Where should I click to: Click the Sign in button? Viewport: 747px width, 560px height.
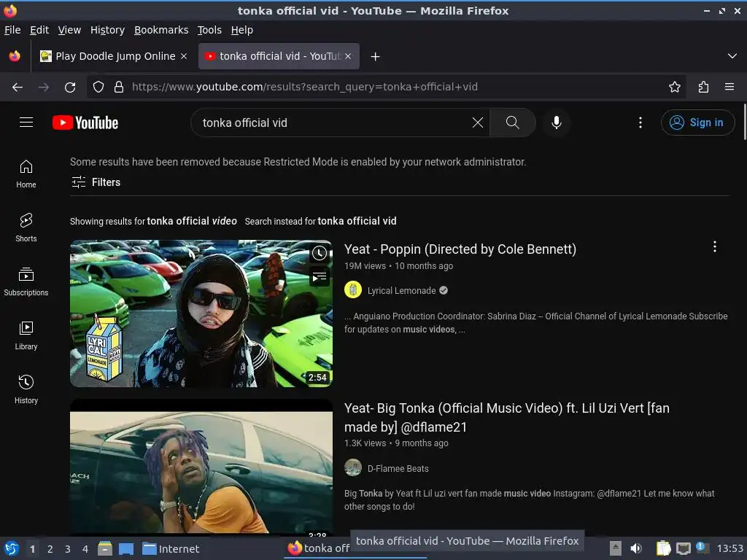pos(697,122)
